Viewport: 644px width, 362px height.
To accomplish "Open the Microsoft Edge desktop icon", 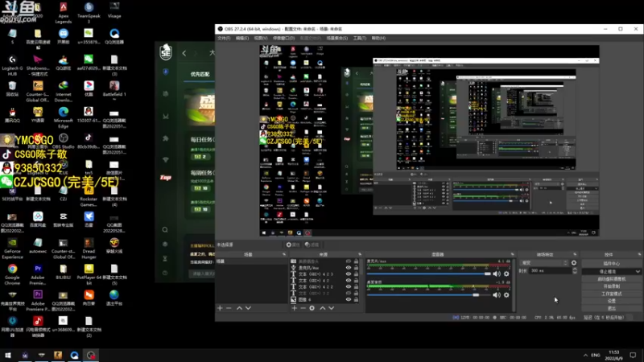I will point(64,117).
